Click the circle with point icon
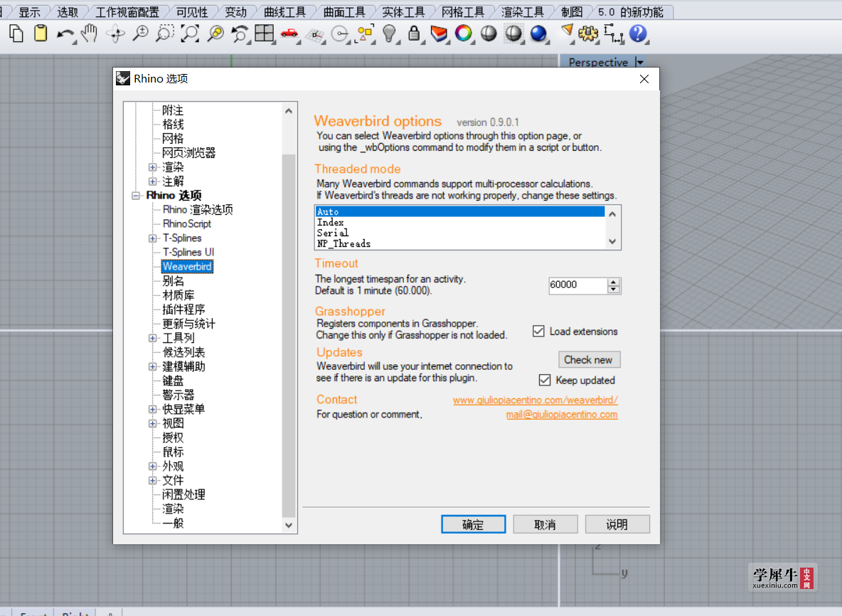Screen dimensions: 842x616 pyautogui.click(x=339, y=34)
